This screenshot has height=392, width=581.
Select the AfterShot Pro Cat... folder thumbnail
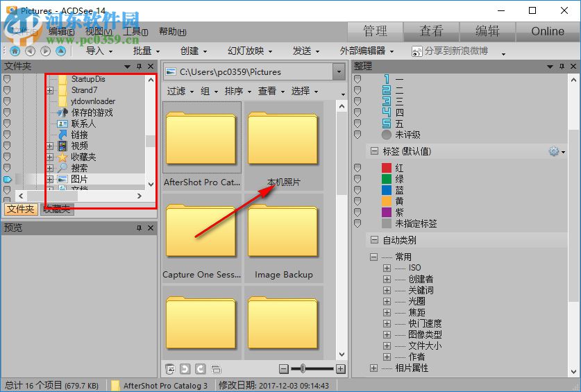[202, 146]
